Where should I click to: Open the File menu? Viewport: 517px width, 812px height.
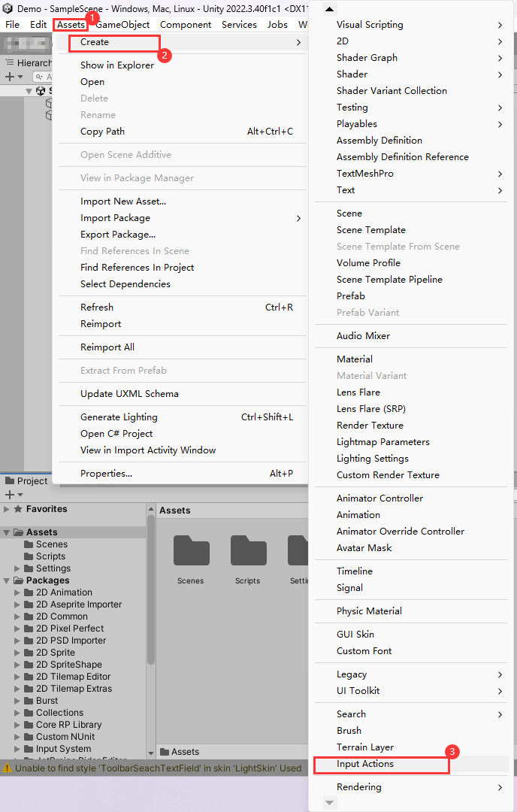point(13,24)
